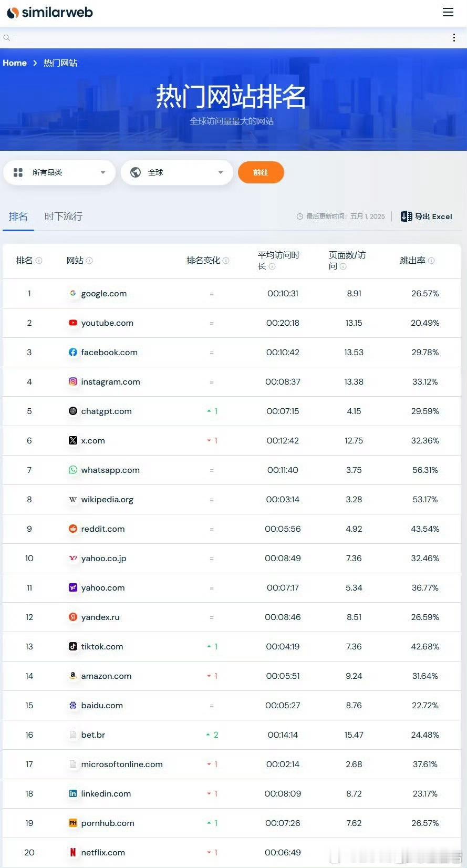Image resolution: width=467 pixels, height=868 pixels.
Task: Click the Similarweb logo
Action: tap(50, 13)
